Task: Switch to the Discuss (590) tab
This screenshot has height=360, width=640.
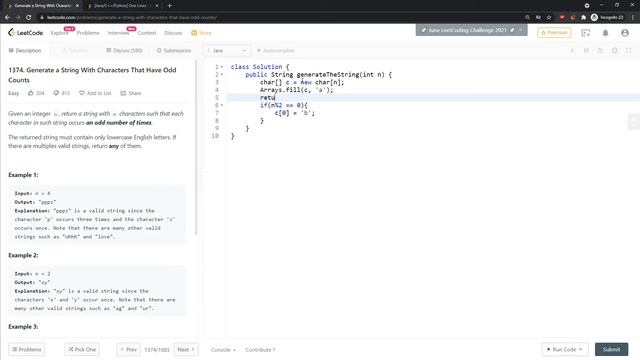Action: click(124, 51)
